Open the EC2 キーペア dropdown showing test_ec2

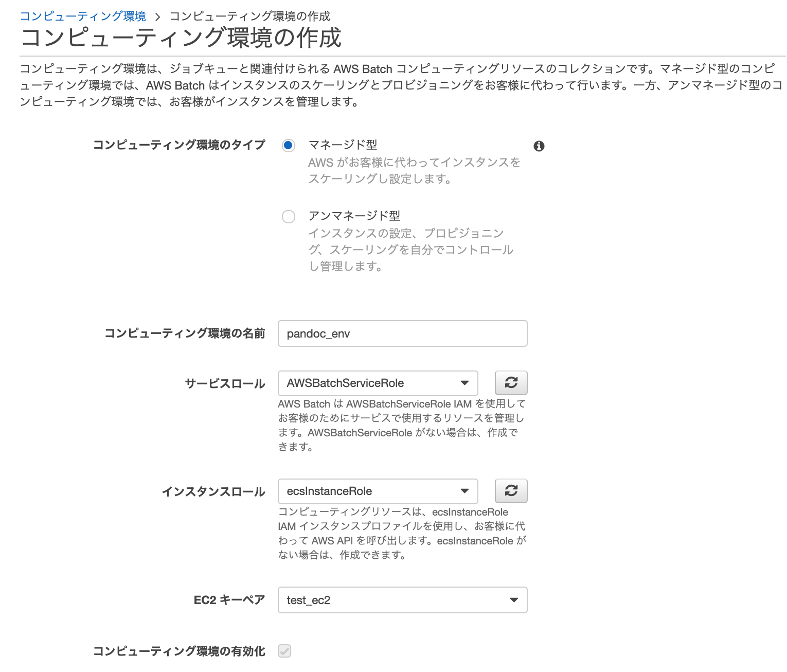point(402,600)
